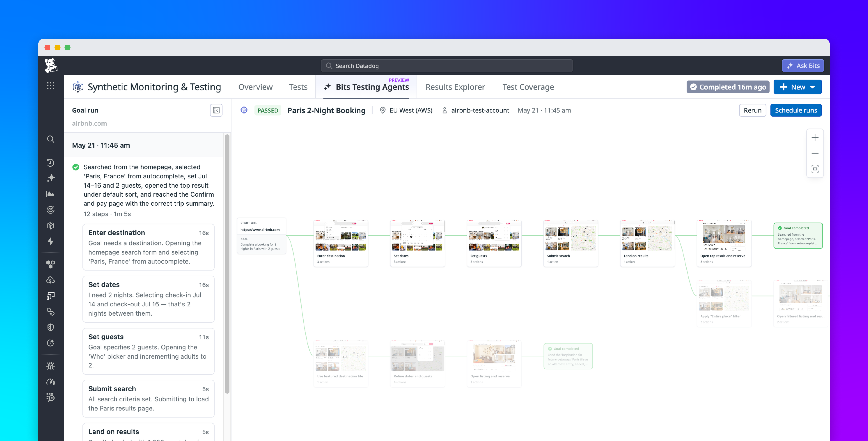Open the cloud cost dollar icon
Screen dimensions: 868x441
pos(50,280)
